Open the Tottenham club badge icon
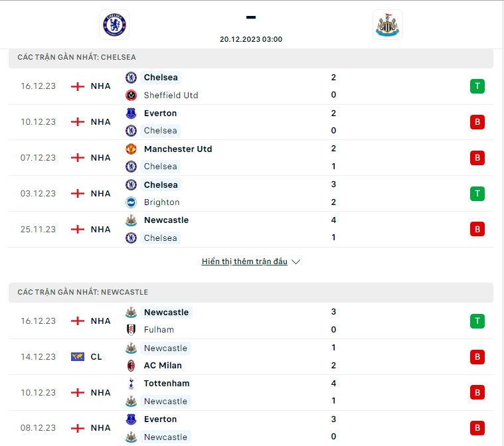This screenshot has height=446, width=504. pos(131,384)
